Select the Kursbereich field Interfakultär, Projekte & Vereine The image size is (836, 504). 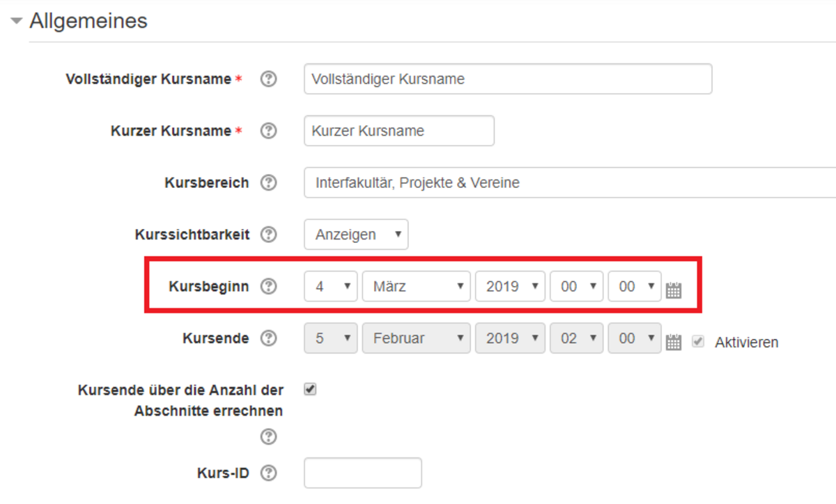pos(568,183)
